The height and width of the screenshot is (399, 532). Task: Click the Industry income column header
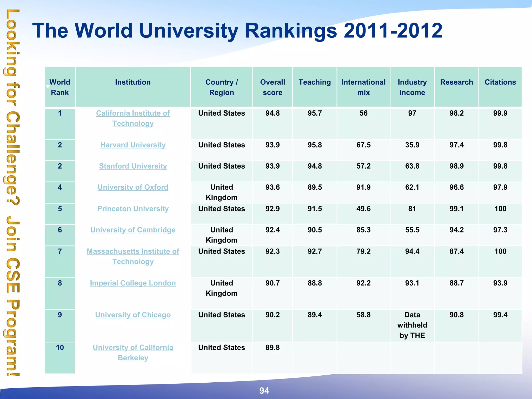(x=412, y=87)
